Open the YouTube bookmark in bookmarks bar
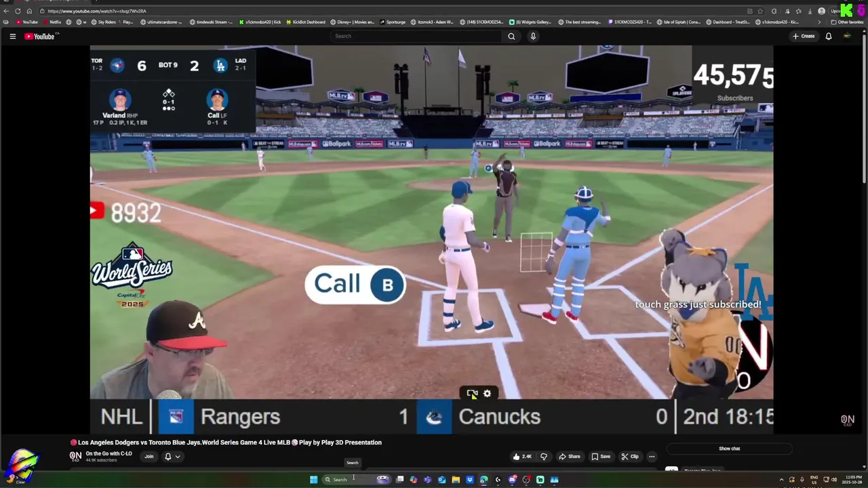 (x=26, y=22)
